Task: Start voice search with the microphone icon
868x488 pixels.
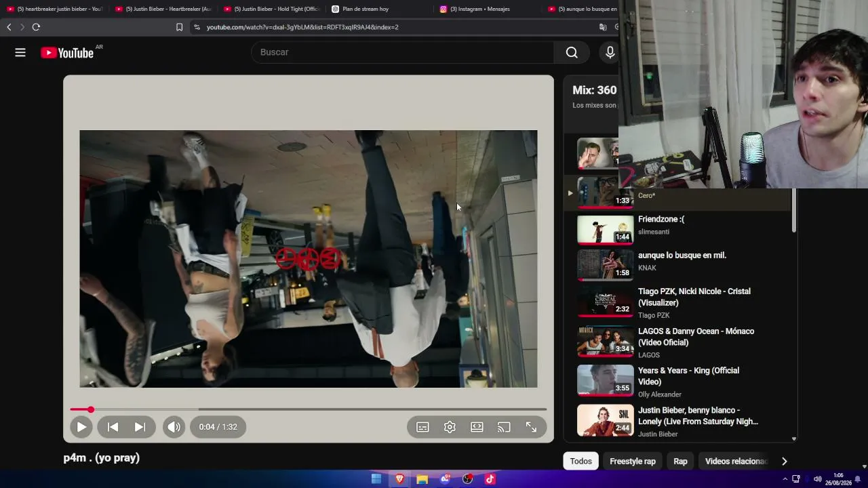Action: [610, 52]
